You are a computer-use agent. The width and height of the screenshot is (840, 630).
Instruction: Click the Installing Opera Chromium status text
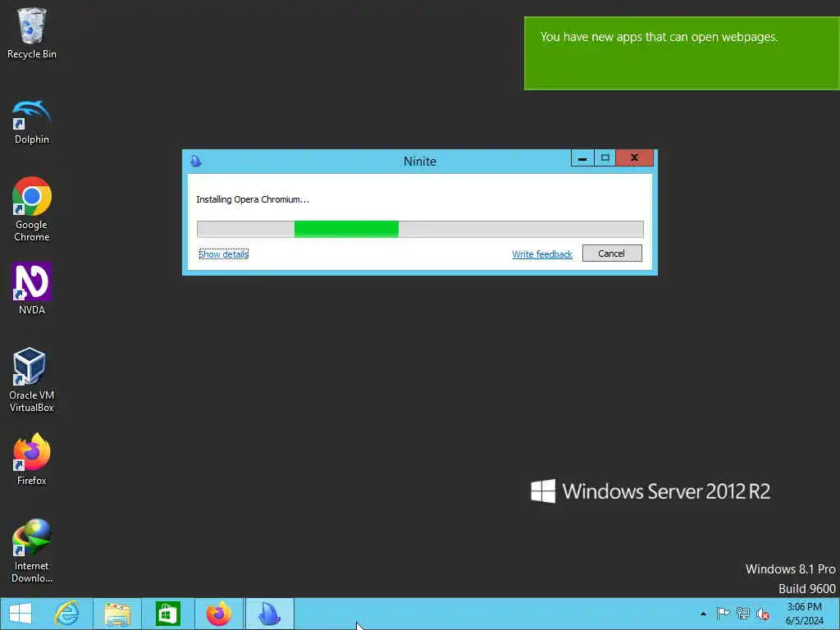253,199
